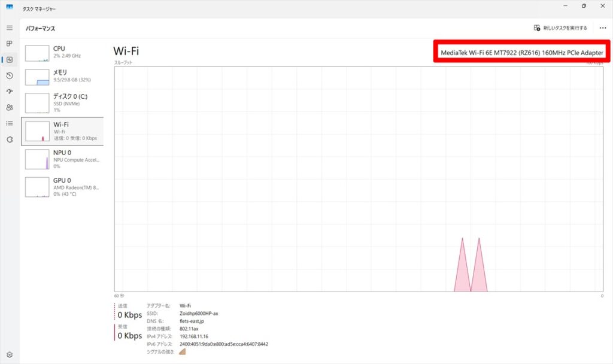Select the NPU 0 item
The image size is (613, 364).
pyautogui.click(x=62, y=159)
